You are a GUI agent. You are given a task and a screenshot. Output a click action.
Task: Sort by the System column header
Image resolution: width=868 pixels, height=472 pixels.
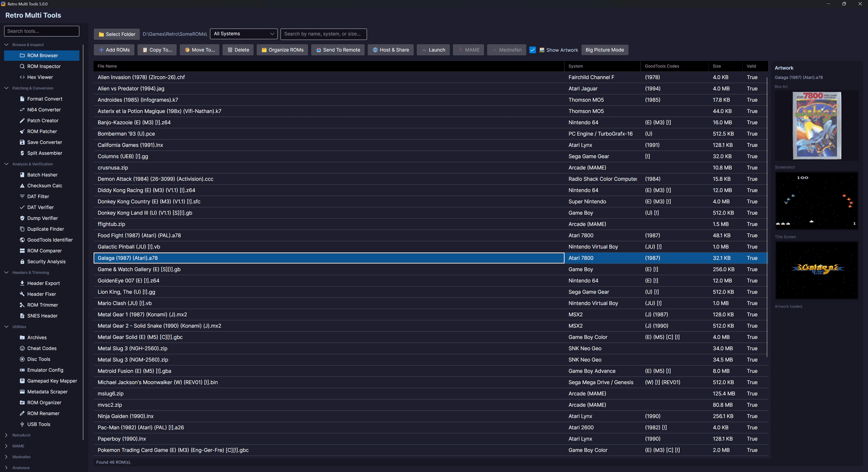coord(576,66)
